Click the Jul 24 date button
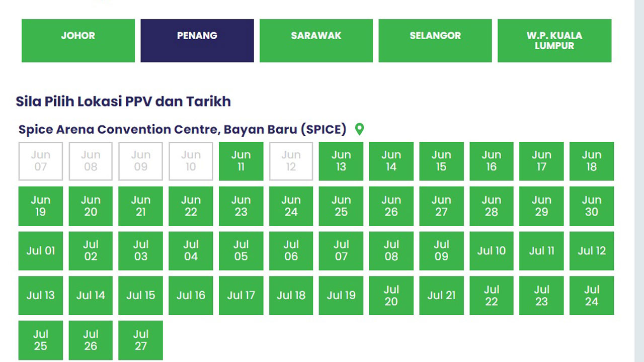 click(x=592, y=296)
